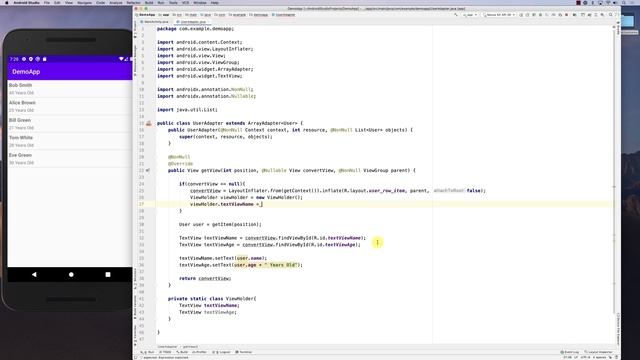Open the Profiler tool window
Screen dimensions: 640x360
200,352
